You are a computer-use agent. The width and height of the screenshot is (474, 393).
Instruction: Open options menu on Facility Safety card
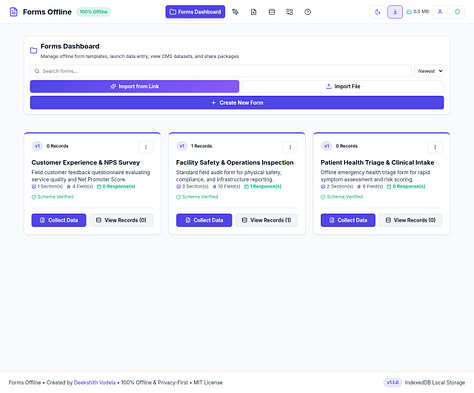coord(290,147)
